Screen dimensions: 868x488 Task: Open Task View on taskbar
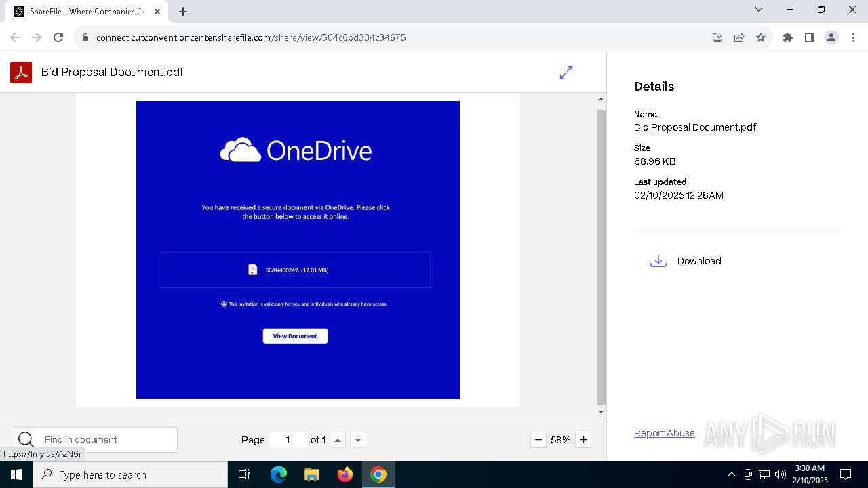(245, 474)
